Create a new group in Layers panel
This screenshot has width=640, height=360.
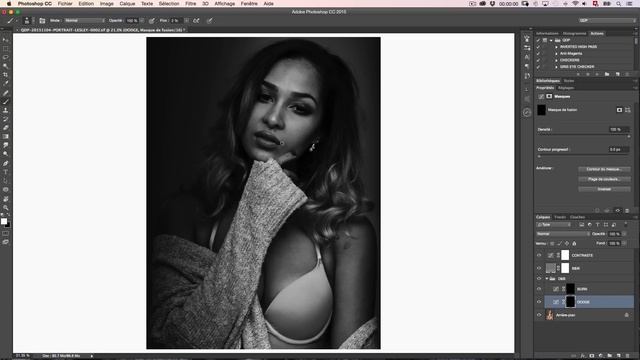(x=610, y=356)
